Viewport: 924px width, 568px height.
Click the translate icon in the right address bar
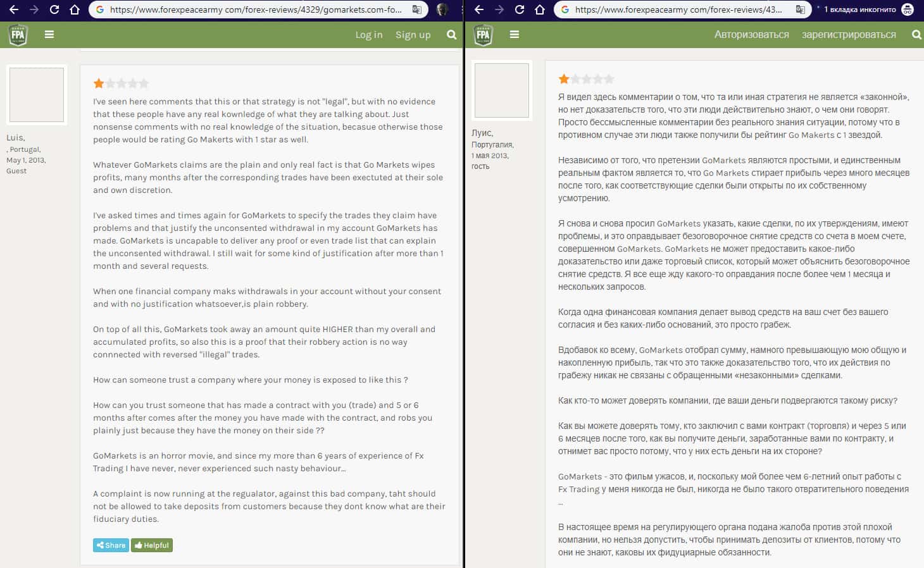pyautogui.click(x=801, y=9)
